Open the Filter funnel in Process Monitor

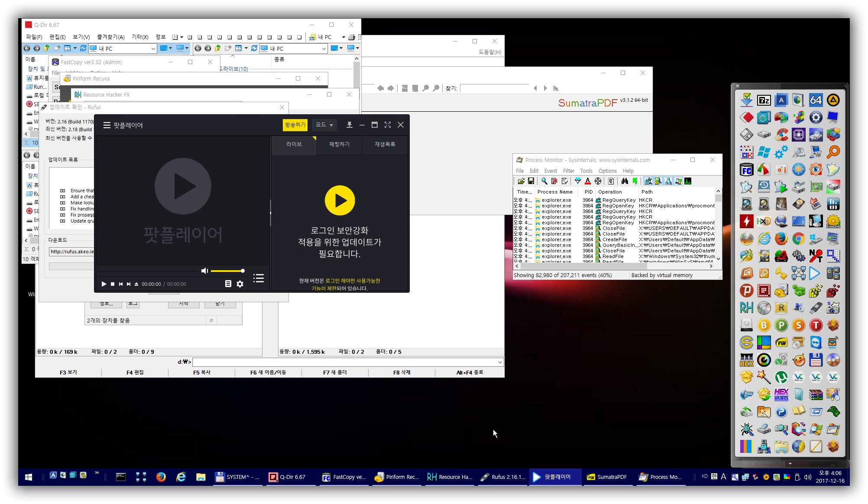[x=577, y=181]
